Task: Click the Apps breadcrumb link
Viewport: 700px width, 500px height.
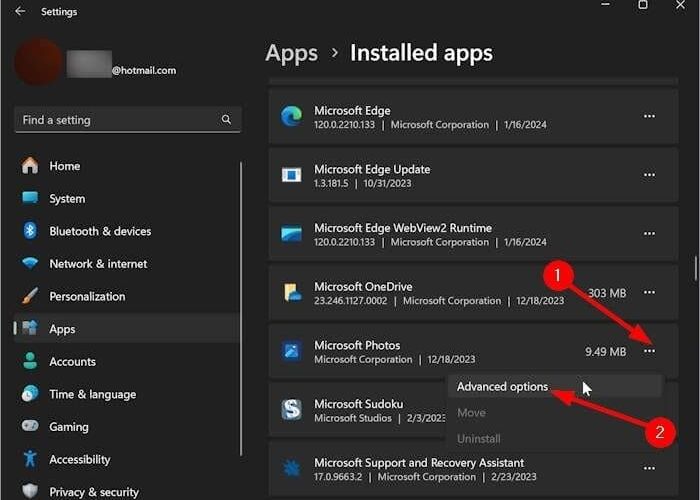Action: (x=292, y=53)
